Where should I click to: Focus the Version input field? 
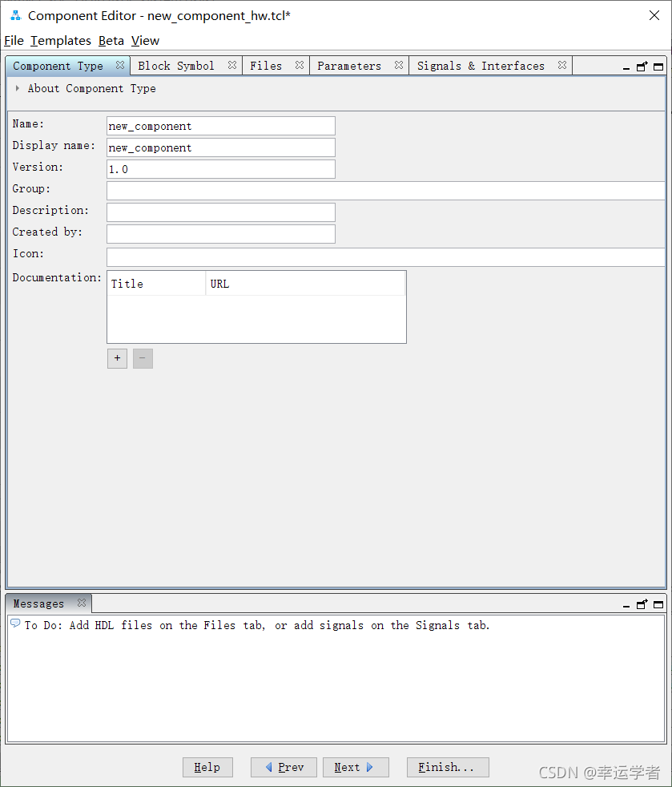(221, 169)
